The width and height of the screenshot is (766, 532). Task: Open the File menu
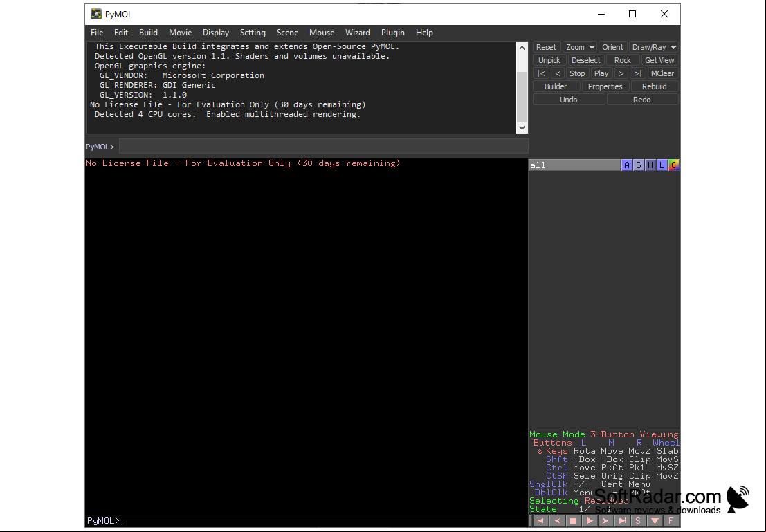point(97,33)
